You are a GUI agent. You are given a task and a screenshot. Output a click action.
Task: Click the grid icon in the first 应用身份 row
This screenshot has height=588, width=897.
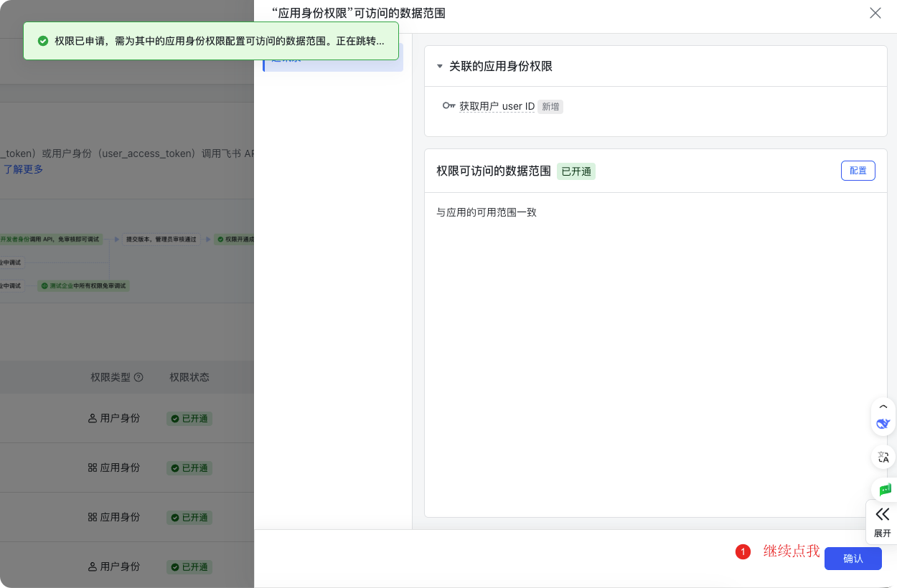pos(92,468)
